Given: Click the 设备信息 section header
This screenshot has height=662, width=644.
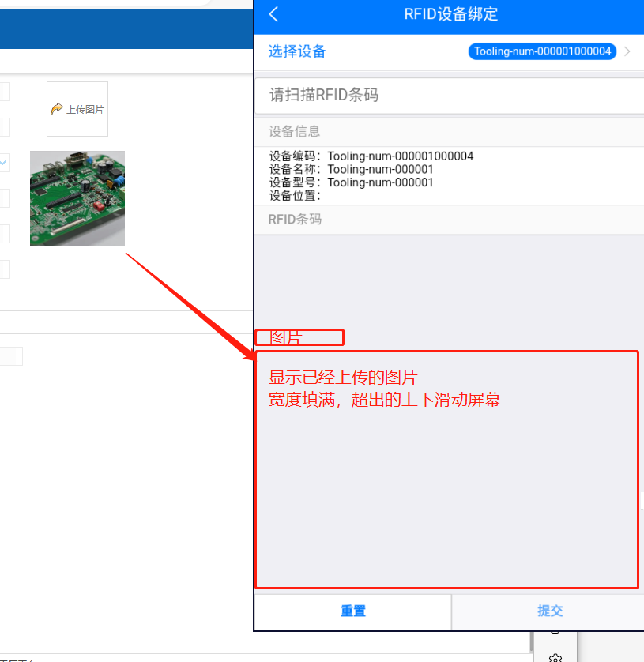Looking at the screenshot, I should tap(295, 132).
